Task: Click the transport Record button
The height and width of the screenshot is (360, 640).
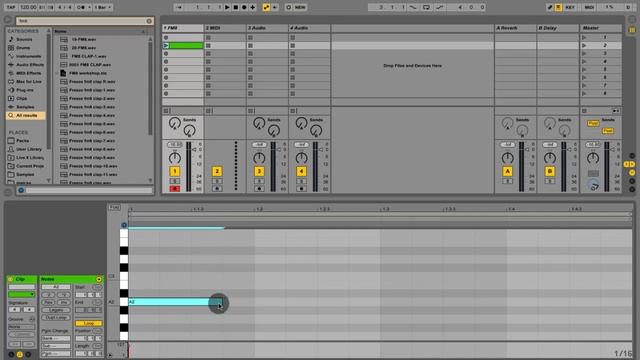Action: pyautogui.click(x=244, y=7)
